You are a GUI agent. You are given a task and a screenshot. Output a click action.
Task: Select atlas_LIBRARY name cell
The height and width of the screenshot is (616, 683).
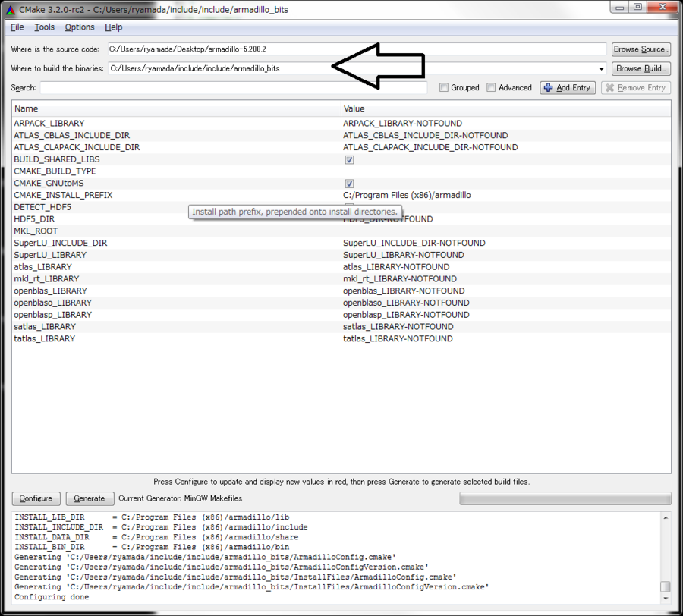[42, 267]
